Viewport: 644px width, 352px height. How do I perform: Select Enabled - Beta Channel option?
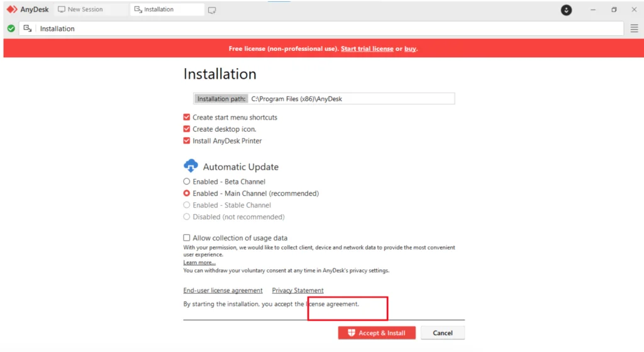(186, 181)
